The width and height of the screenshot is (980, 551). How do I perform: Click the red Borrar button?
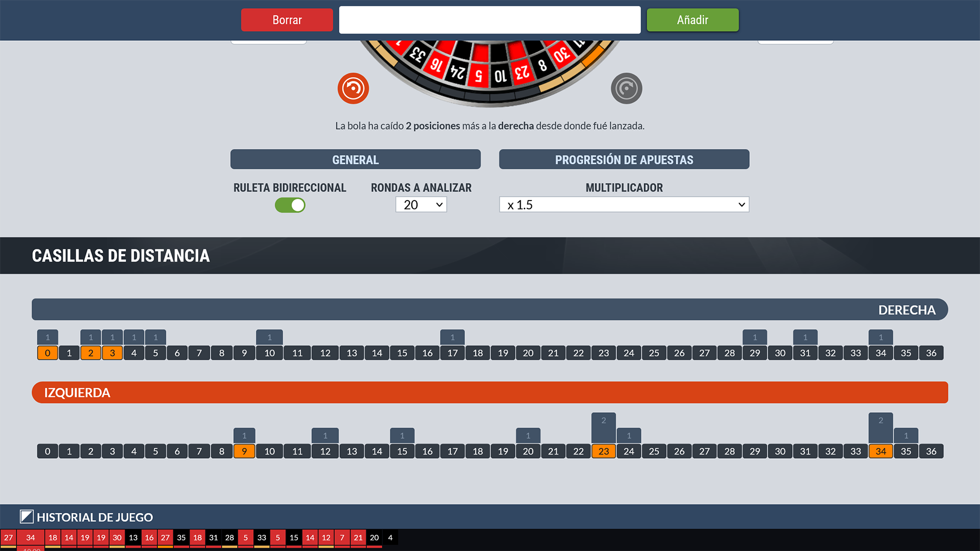[x=287, y=20]
